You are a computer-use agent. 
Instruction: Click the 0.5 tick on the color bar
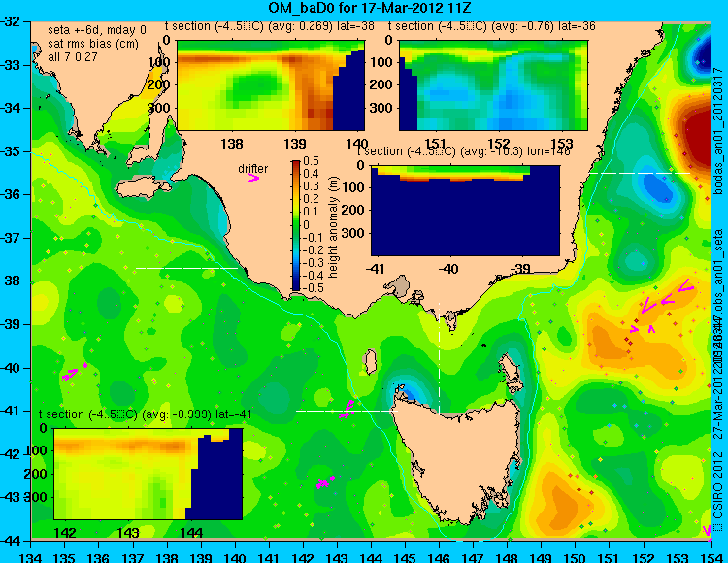point(311,161)
